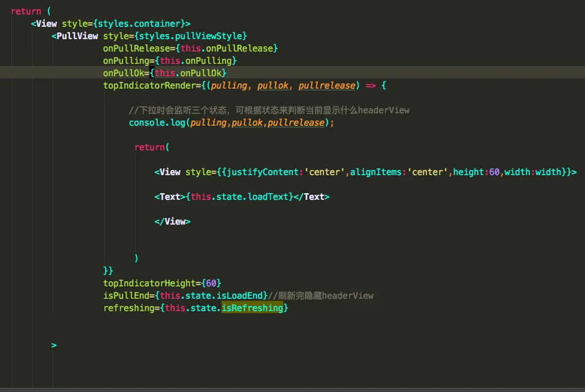
Task: Click 'this.state.isLoadEnd' in isPullEnd
Action: pos(211,296)
